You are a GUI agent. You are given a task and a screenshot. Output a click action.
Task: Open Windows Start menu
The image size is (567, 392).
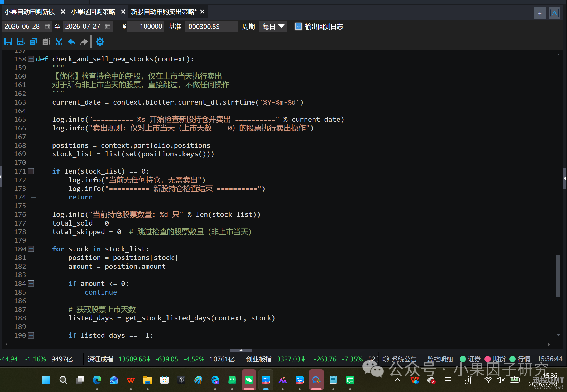[46, 380]
